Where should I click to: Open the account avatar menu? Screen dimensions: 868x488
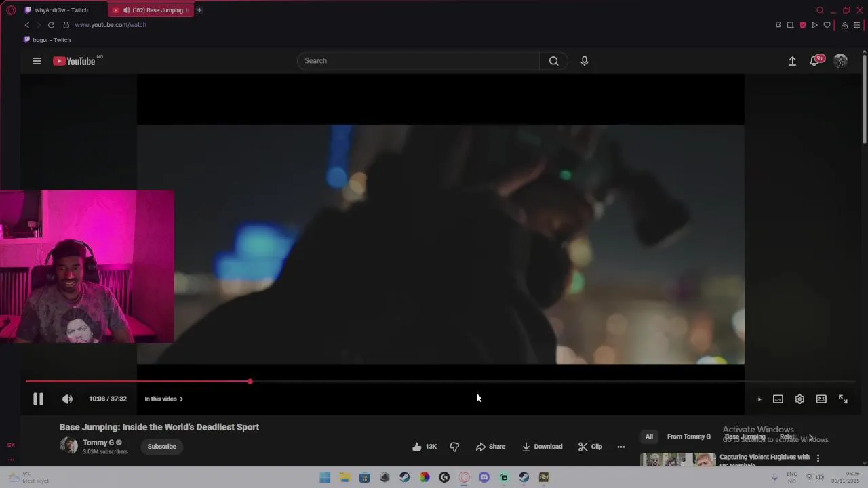click(x=840, y=61)
